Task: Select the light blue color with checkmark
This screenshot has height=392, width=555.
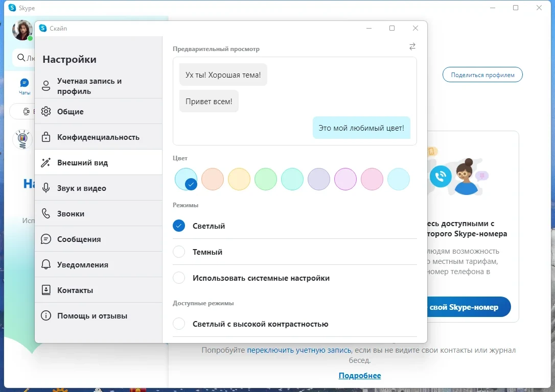Action: (186, 179)
